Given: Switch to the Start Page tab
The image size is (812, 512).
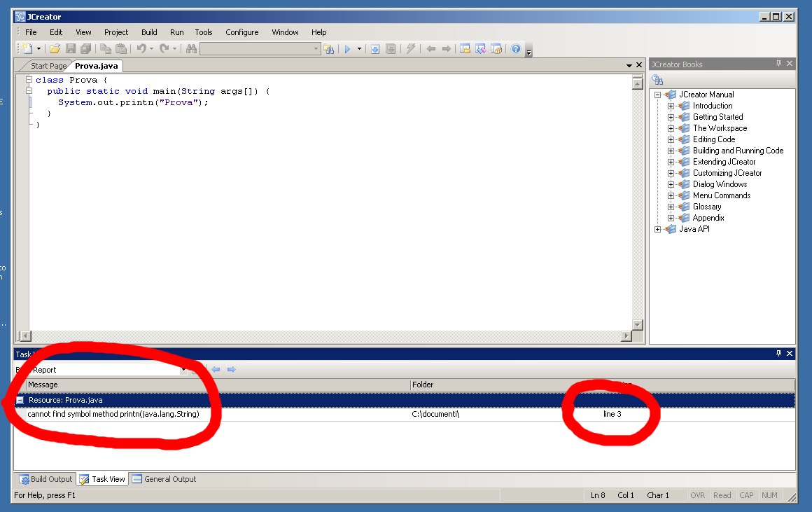Looking at the screenshot, I should point(48,66).
